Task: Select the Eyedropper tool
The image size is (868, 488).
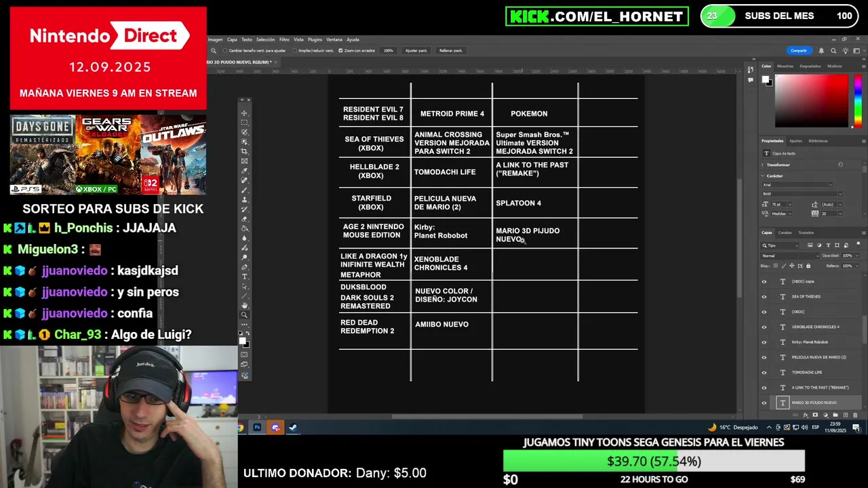Action: (245, 171)
